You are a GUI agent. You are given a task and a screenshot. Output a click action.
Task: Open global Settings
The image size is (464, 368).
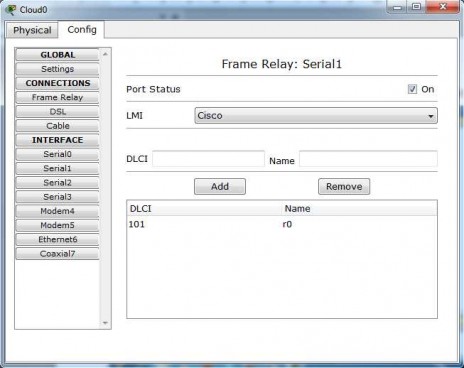[x=57, y=69]
